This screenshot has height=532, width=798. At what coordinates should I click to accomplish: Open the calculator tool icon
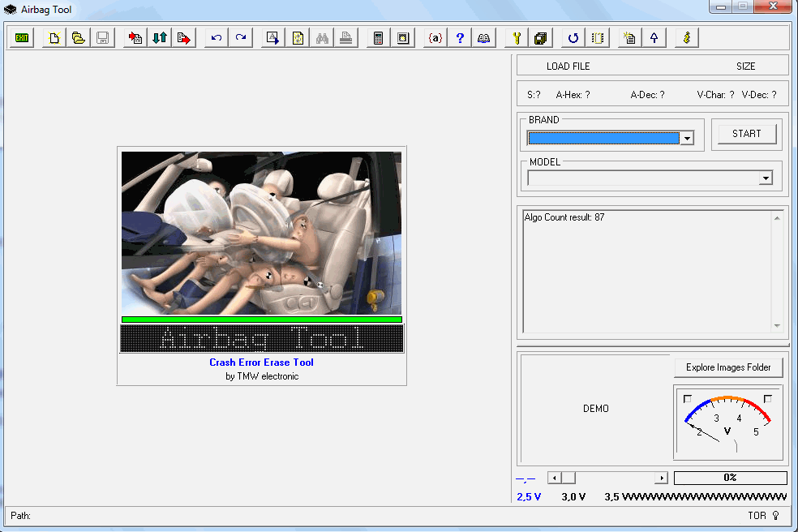(x=377, y=38)
